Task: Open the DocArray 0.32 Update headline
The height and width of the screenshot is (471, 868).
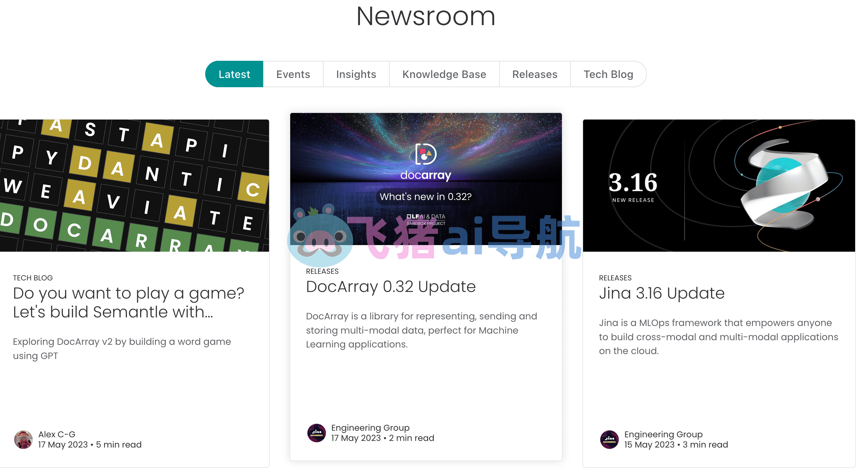Action: point(390,286)
